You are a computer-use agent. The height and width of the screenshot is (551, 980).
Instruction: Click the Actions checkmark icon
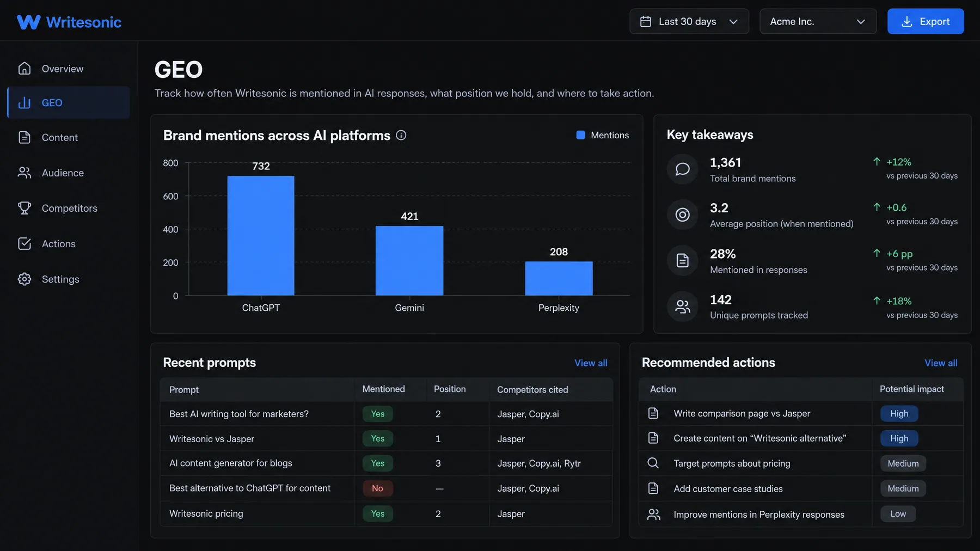click(24, 243)
